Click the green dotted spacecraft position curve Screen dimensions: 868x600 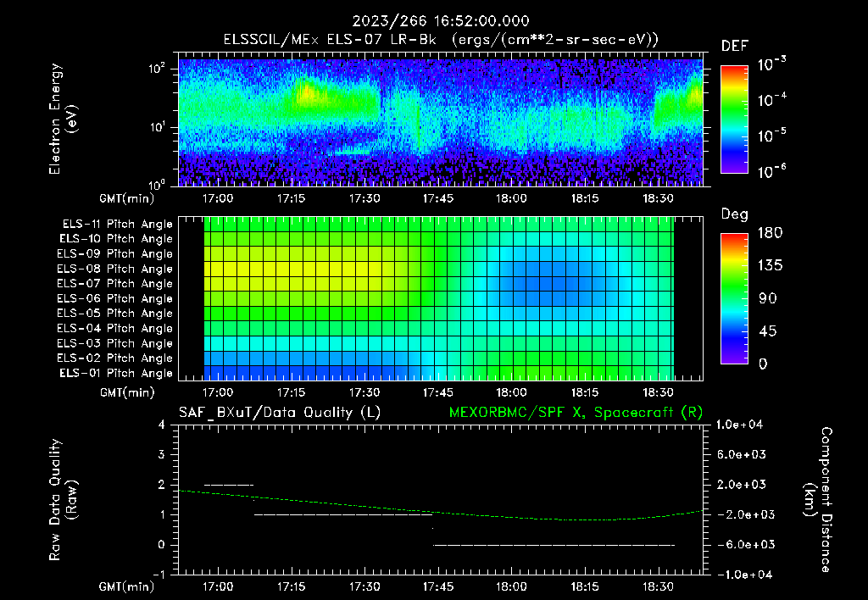point(441,512)
